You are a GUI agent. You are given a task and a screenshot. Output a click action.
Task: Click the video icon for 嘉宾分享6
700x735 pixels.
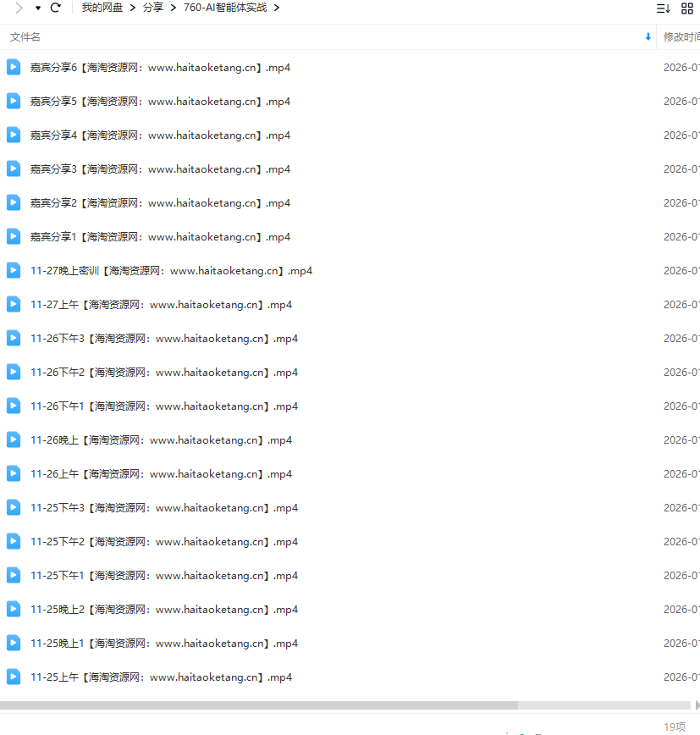pos(14,67)
